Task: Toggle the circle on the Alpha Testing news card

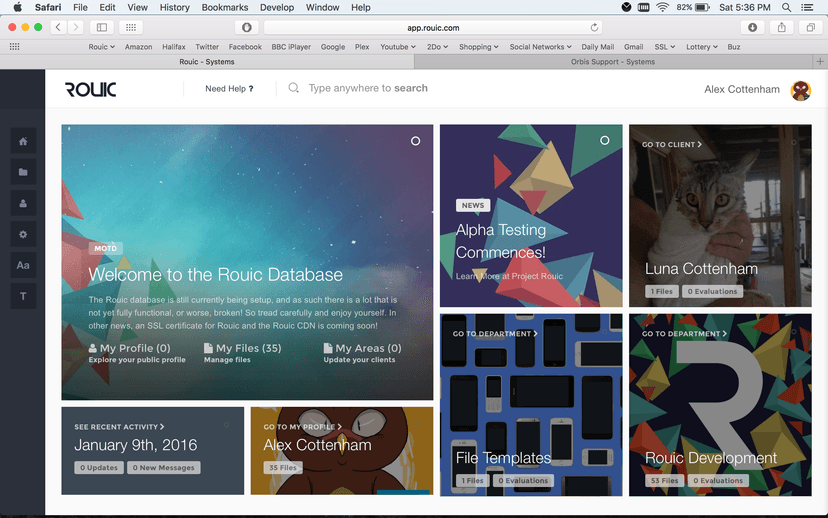Action: point(605,140)
